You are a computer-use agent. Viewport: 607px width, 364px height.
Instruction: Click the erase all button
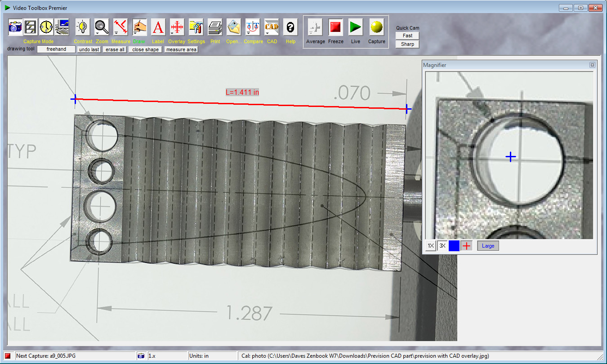tap(115, 49)
